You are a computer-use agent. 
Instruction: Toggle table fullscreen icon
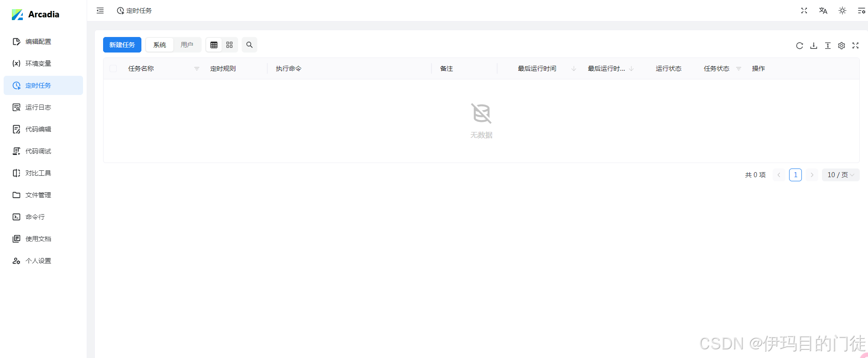pos(856,46)
